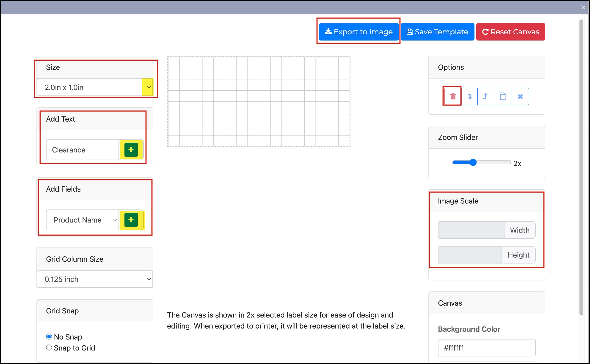This screenshot has width=590, height=364.
Task: Close the dialog with top-right X
Action: point(583,8)
